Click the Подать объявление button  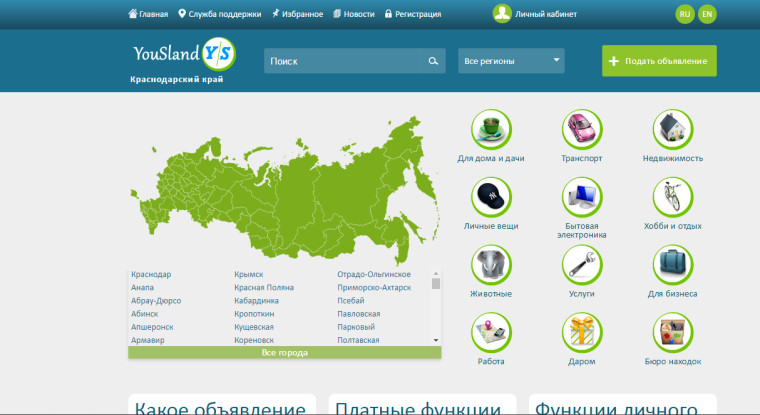tap(659, 61)
